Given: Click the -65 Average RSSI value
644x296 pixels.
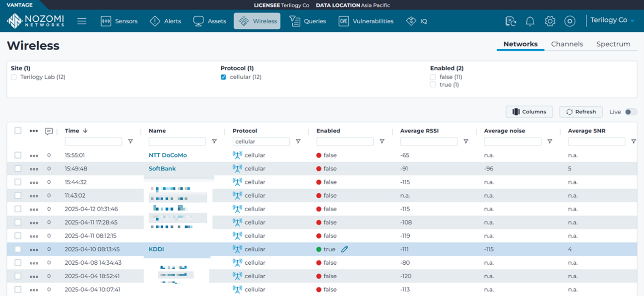Looking at the screenshot, I should [405, 155].
